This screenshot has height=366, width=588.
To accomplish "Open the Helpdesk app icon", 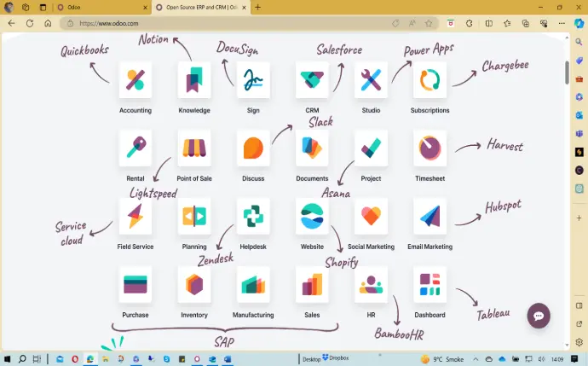I will pyautogui.click(x=253, y=216).
